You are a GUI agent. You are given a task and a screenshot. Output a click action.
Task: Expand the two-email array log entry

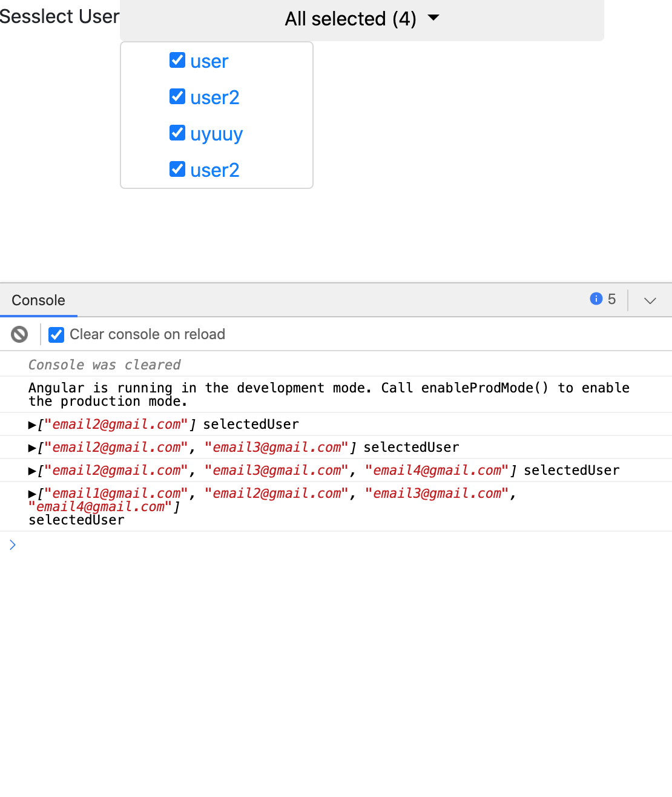coord(32,448)
